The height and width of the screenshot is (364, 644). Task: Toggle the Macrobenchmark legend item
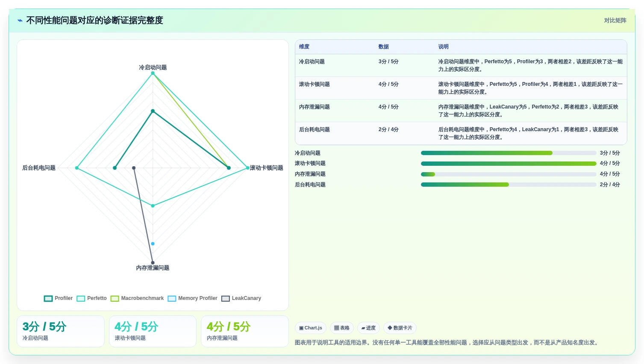coord(137,298)
